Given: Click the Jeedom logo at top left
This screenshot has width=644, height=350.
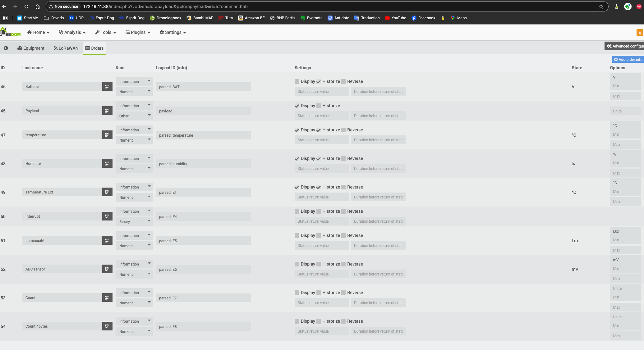Looking at the screenshot, I should tap(10, 32).
